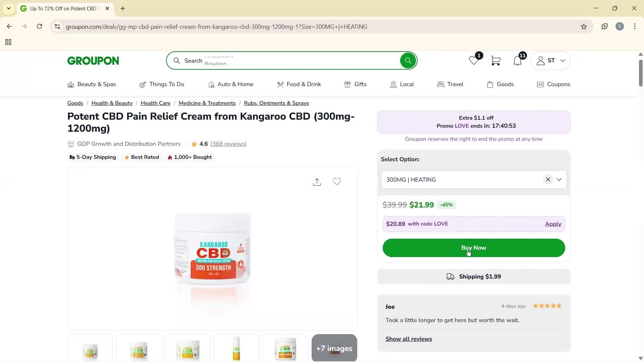Image resolution: width=644 pixels, height=362 pixels.
Task: Open notifications via the bell icon
Action: tap(517, 61)
